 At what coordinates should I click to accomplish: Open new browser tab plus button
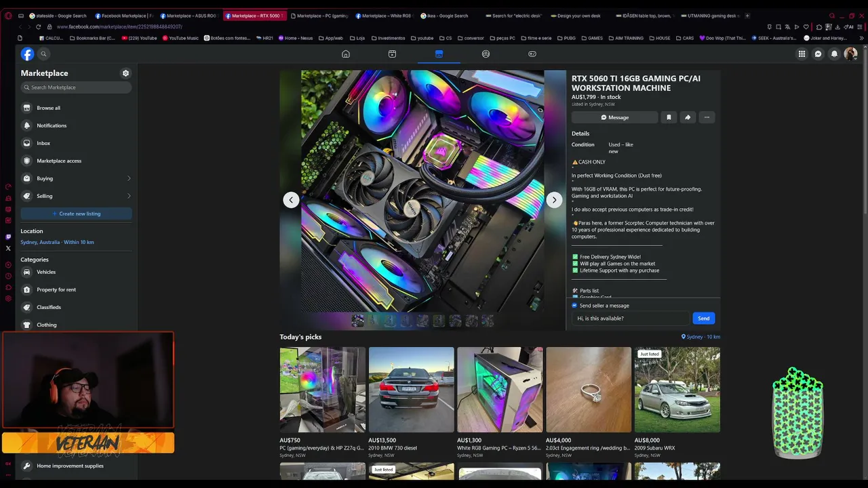tap(747, 16)
